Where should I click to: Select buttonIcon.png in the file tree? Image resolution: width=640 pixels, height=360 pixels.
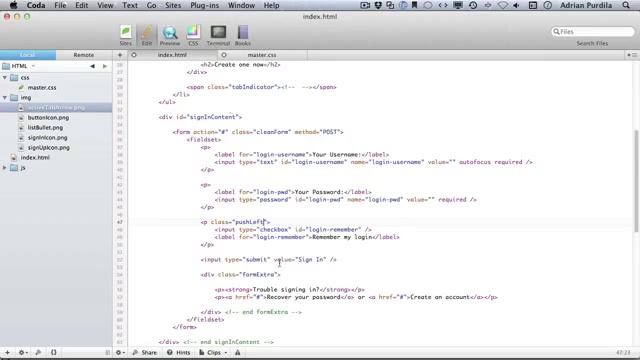click(48, 118)
